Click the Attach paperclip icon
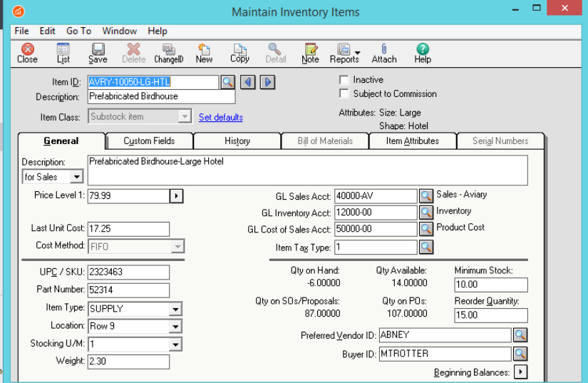This screenshot has height=383, width=588. 384,53
